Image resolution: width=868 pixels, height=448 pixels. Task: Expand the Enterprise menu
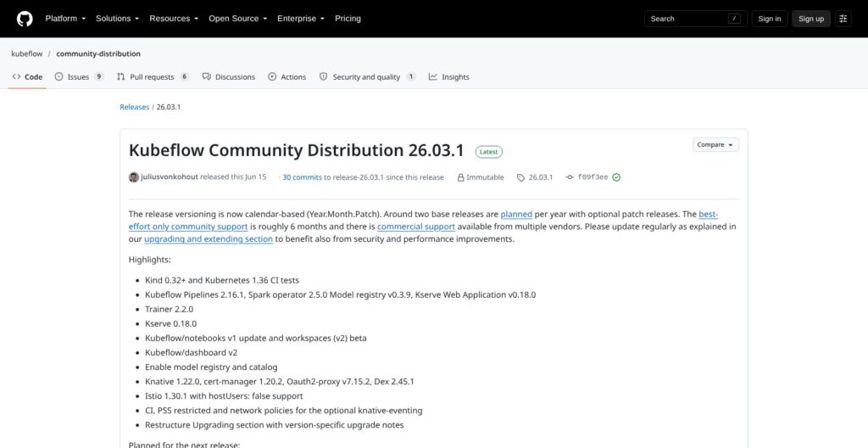click(x=301, y=19)
